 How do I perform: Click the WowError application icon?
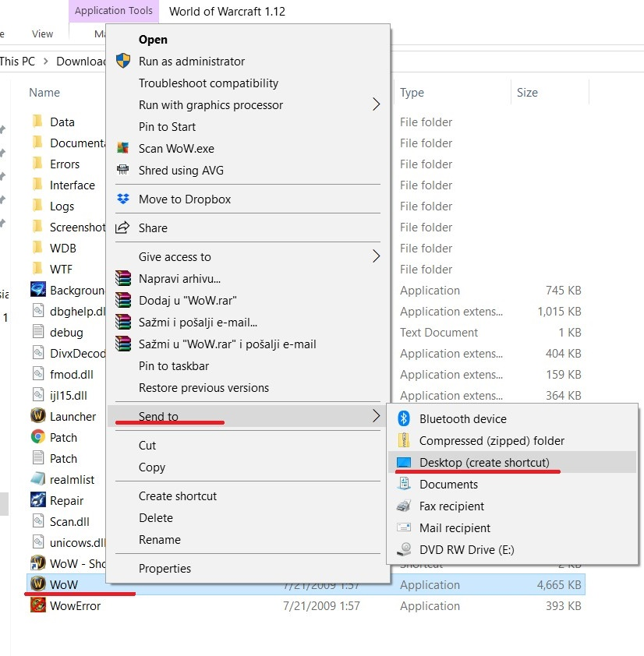click(x=37, y=605)
